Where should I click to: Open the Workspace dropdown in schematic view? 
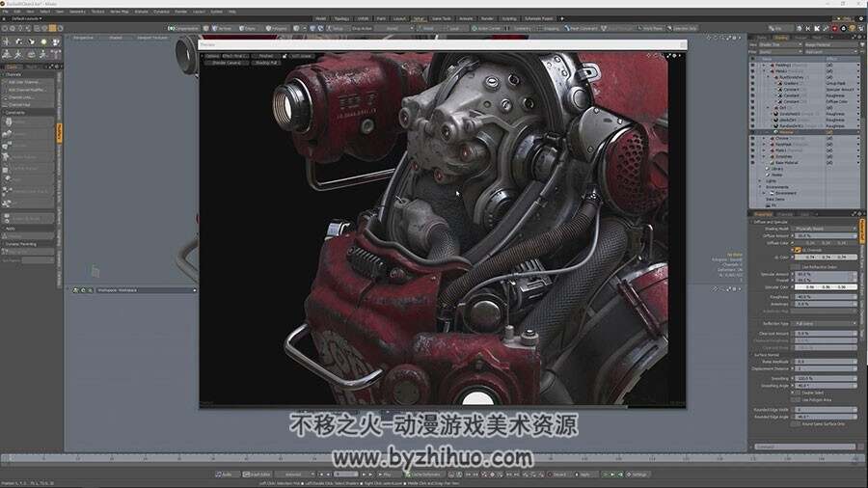147,290
